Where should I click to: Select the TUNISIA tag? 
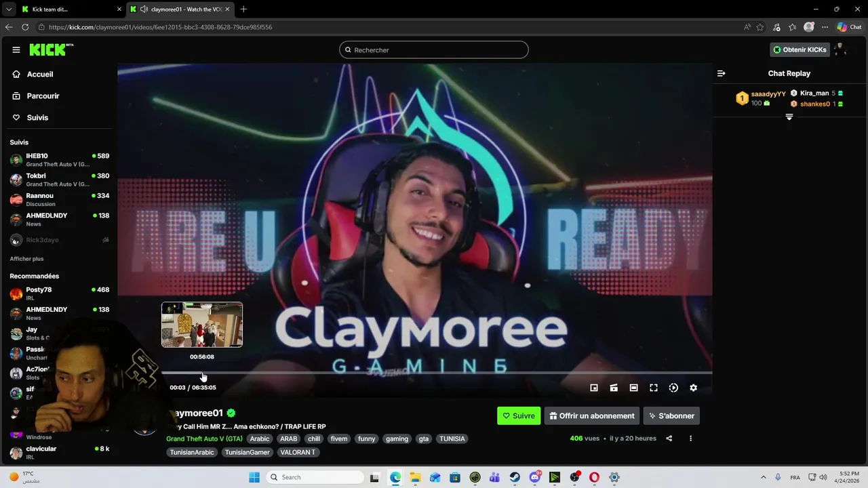coord(452,439)
